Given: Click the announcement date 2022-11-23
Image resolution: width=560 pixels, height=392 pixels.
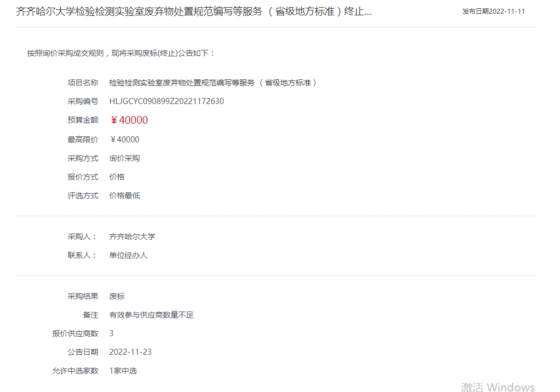Looking at the screenshot, I should (x=132, y=352).
